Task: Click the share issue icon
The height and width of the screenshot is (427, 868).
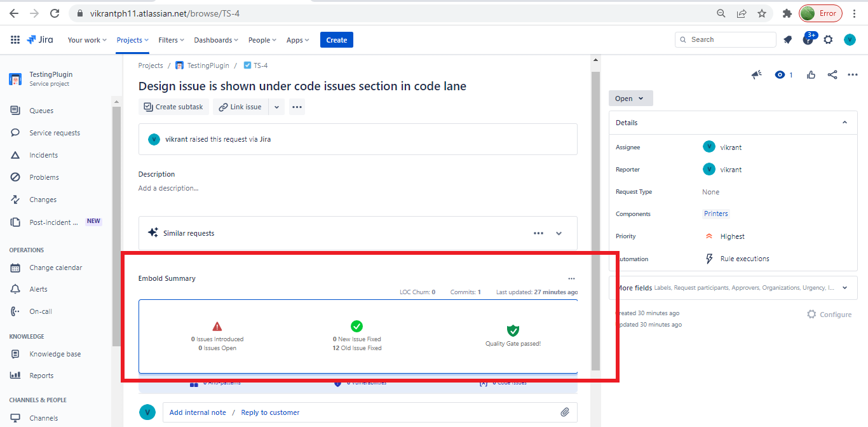Action: tap(832, 74)
